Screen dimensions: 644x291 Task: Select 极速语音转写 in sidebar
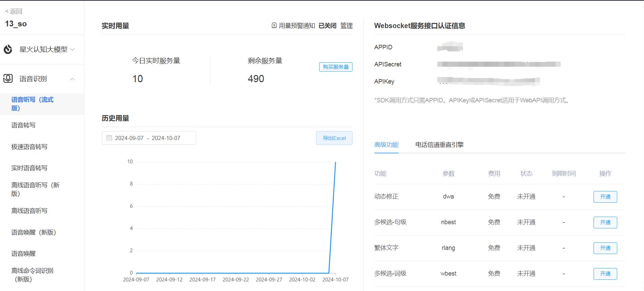[x=29, y=147]
